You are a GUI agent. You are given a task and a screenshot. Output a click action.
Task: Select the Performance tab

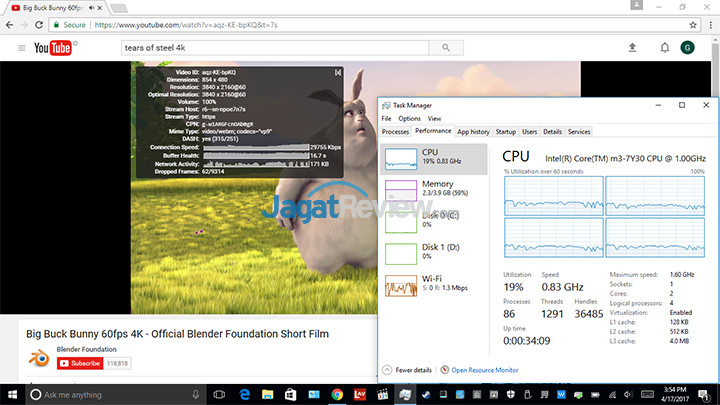[433, 131]
